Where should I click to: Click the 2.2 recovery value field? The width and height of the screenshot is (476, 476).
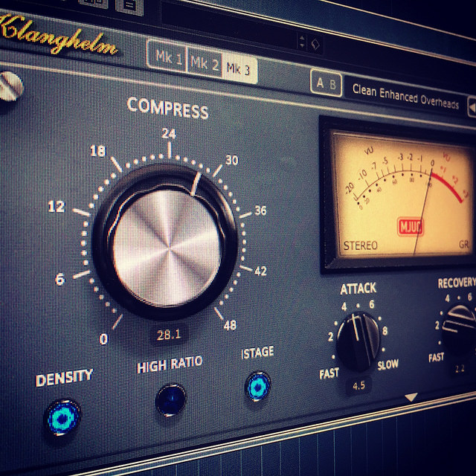(x=460, y=369)
